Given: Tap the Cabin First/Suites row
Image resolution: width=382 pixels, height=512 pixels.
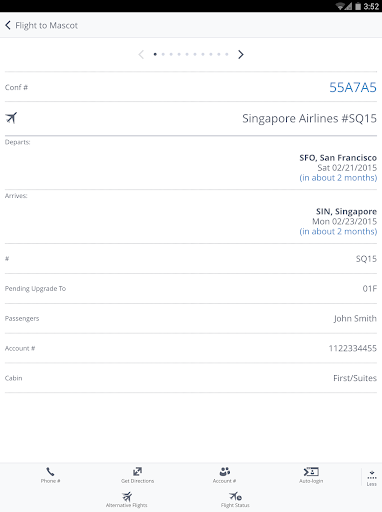Looking at the screenshot, I should [x=191, y=378].
